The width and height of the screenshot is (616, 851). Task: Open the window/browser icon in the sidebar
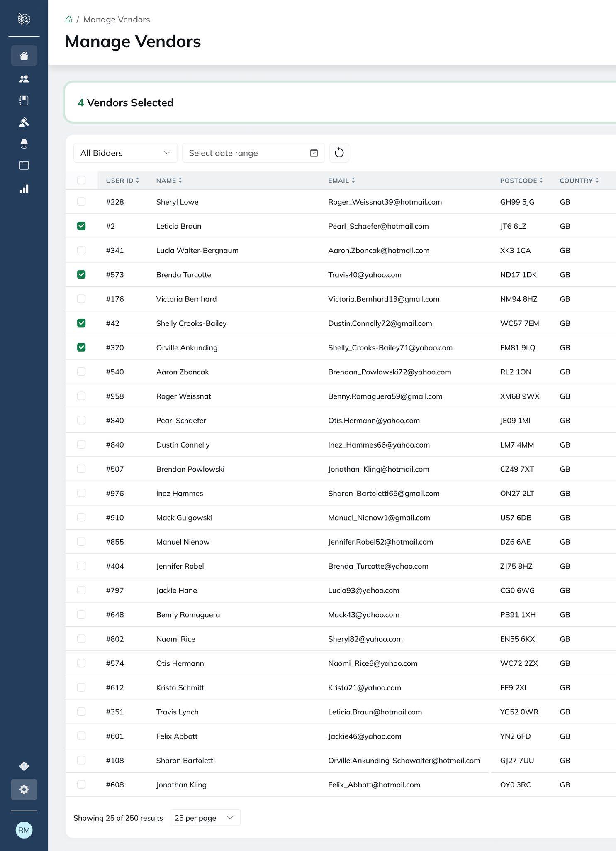pos(24,166)
